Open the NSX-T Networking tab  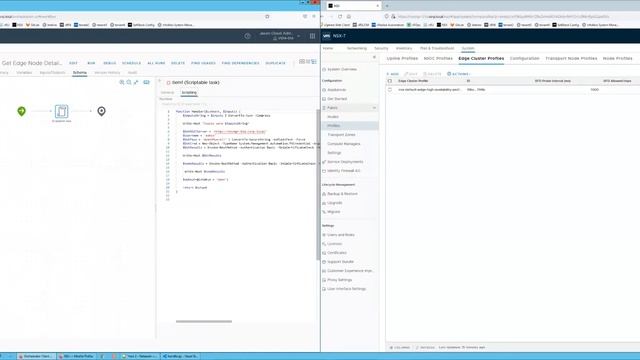356,48
